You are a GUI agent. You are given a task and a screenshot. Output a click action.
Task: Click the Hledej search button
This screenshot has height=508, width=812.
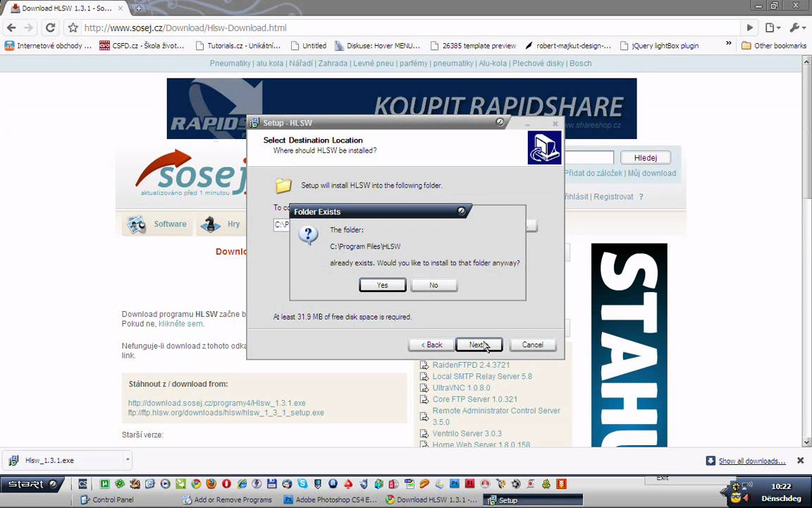645,157
